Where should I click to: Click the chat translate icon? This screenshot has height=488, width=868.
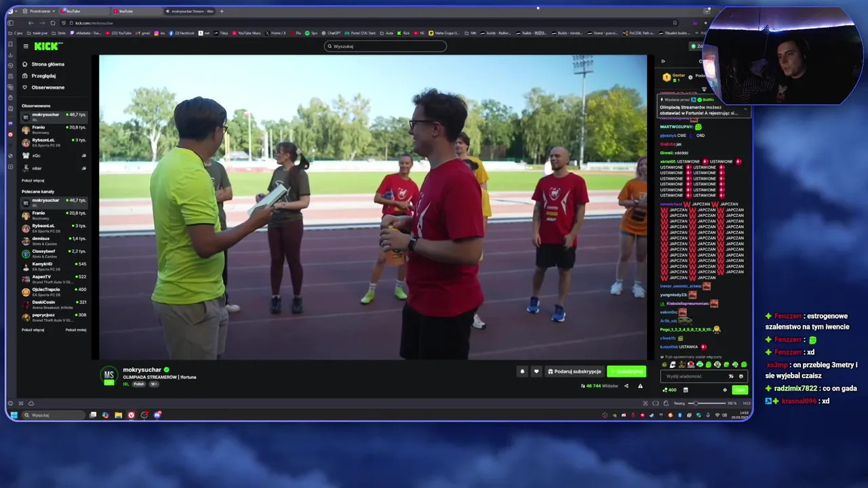[x=731, y=376]
